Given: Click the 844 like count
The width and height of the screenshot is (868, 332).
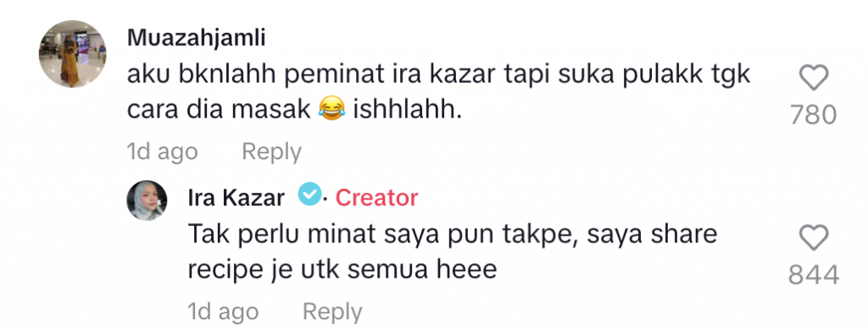Looking at the screenshot, I should tap(813, 275).
